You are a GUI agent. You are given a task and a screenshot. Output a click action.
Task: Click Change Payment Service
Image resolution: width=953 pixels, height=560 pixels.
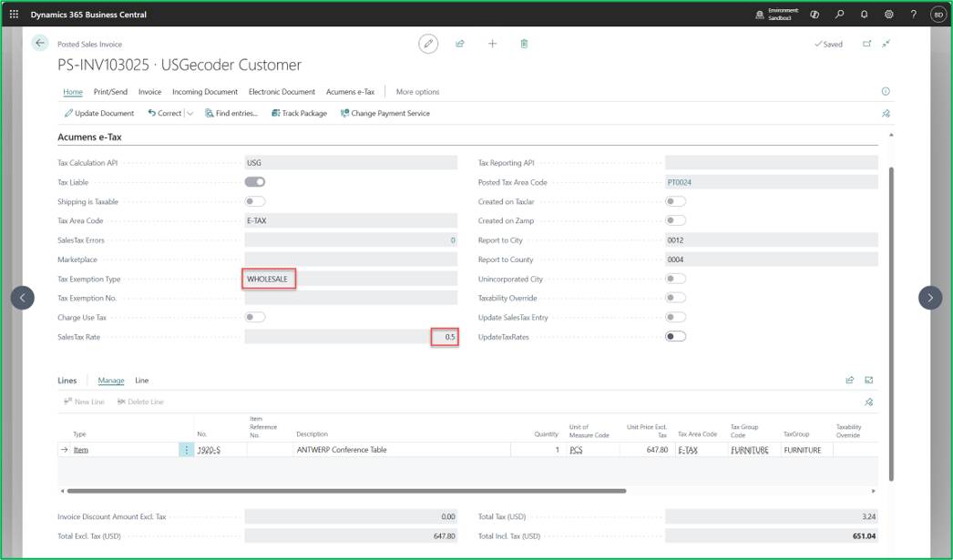384,114
